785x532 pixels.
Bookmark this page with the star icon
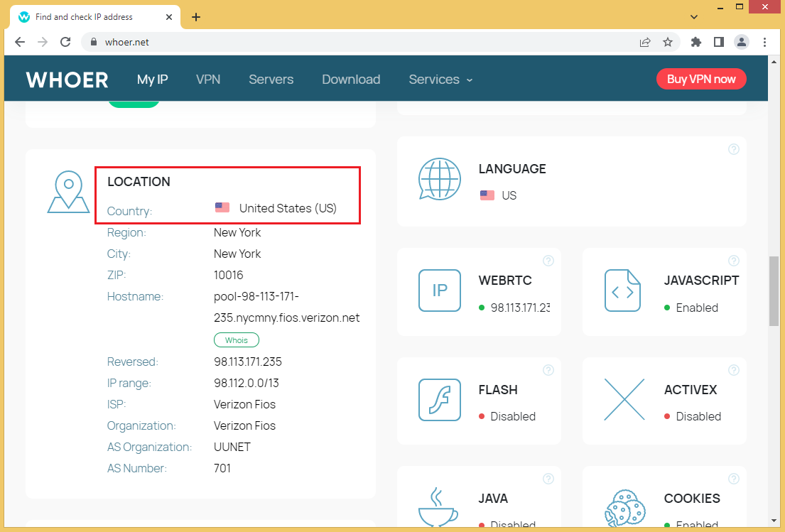pos(667,42)
